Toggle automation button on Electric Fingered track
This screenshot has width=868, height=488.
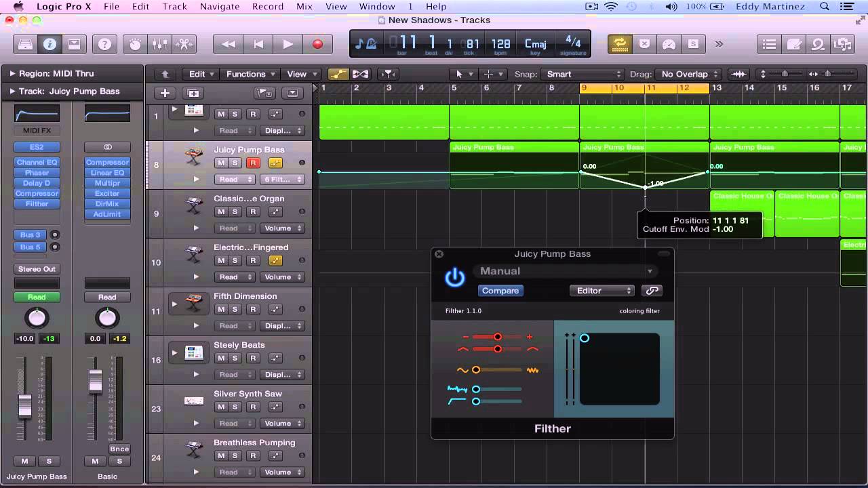click(x=275, y=260)
